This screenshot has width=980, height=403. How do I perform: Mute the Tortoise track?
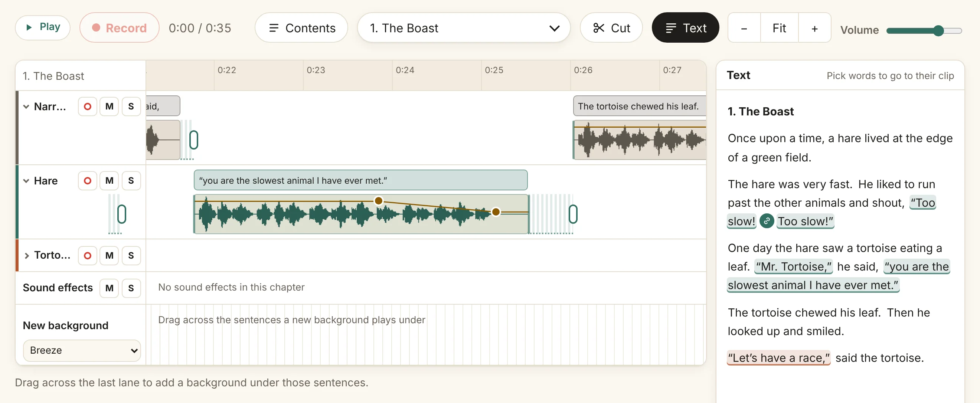109,255
